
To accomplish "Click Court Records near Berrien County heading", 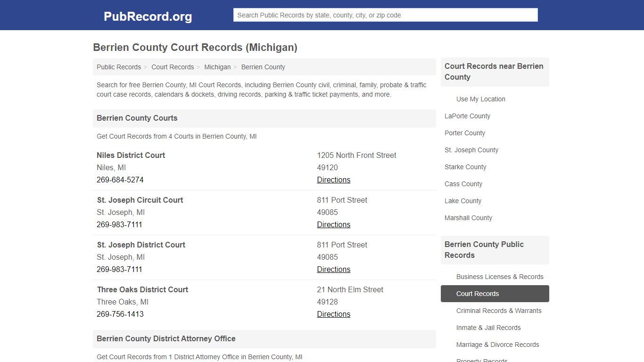I will (494, 72).
